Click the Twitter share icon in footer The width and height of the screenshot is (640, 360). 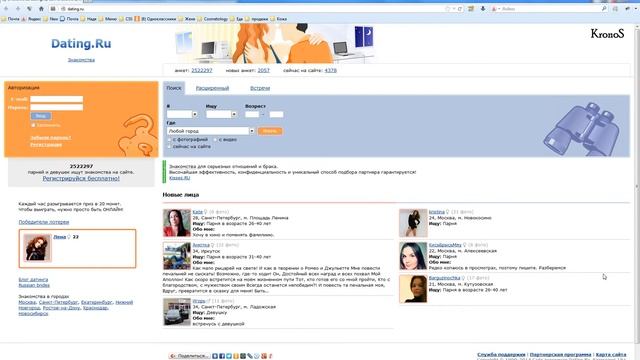pos(229,356)
